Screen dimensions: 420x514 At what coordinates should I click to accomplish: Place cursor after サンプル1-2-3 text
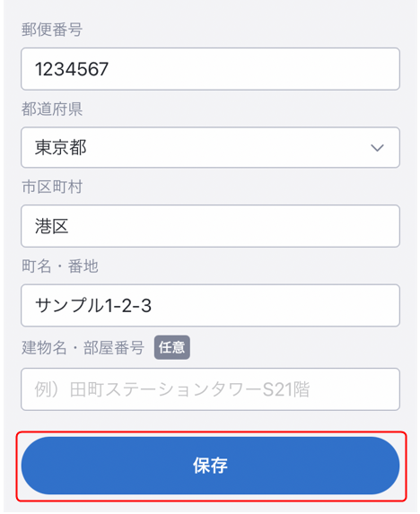coord(153,306)
